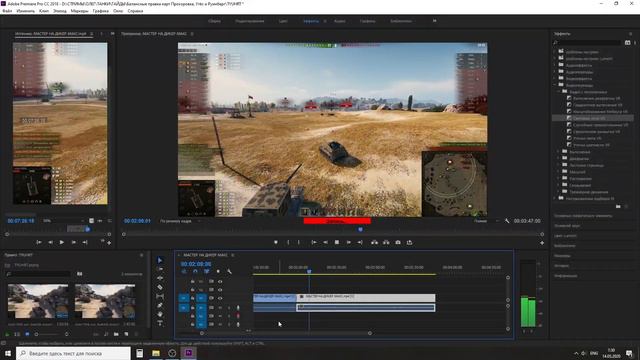Lock the V1 video track
The image size is (640, 360).
click(192, 298)
